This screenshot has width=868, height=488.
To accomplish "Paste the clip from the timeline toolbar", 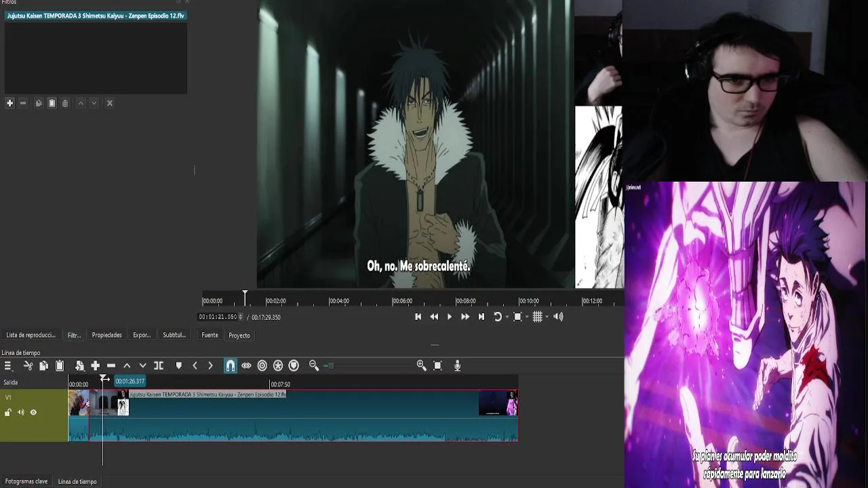I will [x=60, y=365].
